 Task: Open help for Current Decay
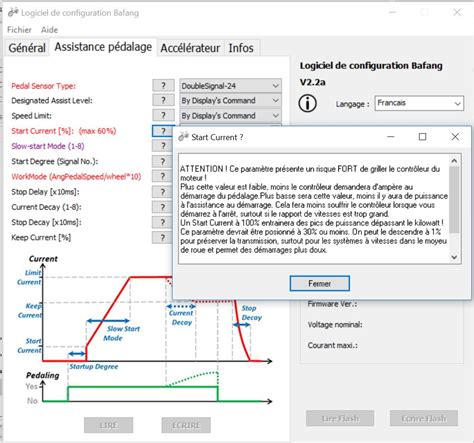(x=162, y=207)
